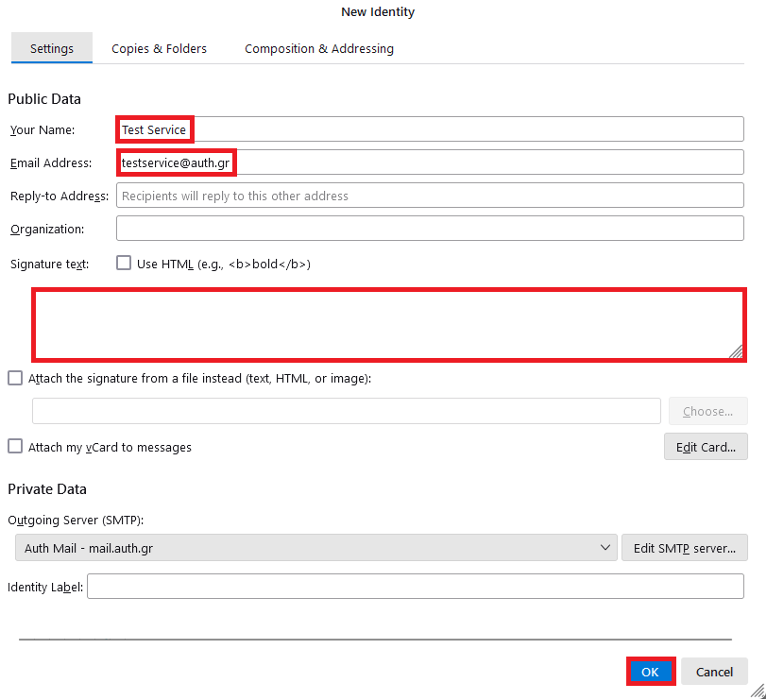Open the Edit Card dialog

point(705,447)
